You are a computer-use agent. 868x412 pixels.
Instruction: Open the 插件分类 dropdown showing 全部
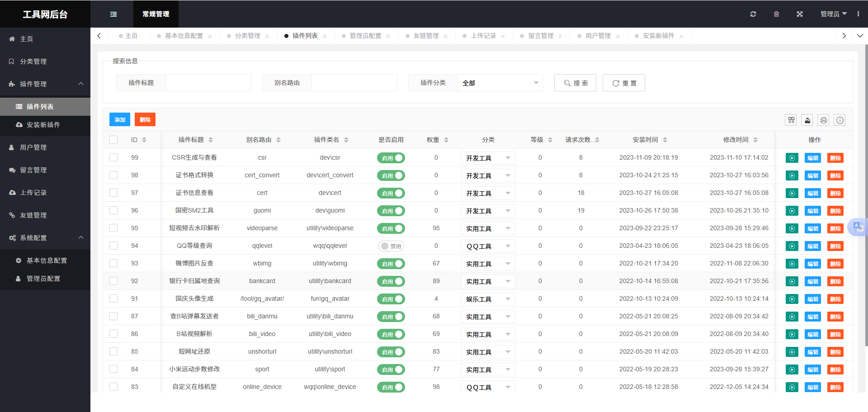pos(500,83)
